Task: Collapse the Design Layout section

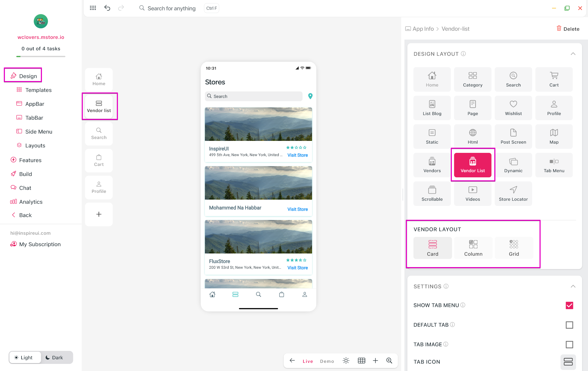Action: [573, 54]
